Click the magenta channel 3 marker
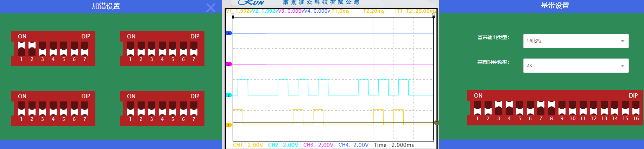This screenshot has width=644, height=149. tap(228, 64)
